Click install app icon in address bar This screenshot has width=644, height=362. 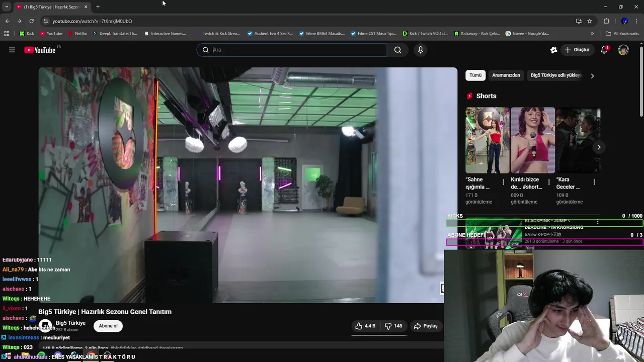(579, 21)
